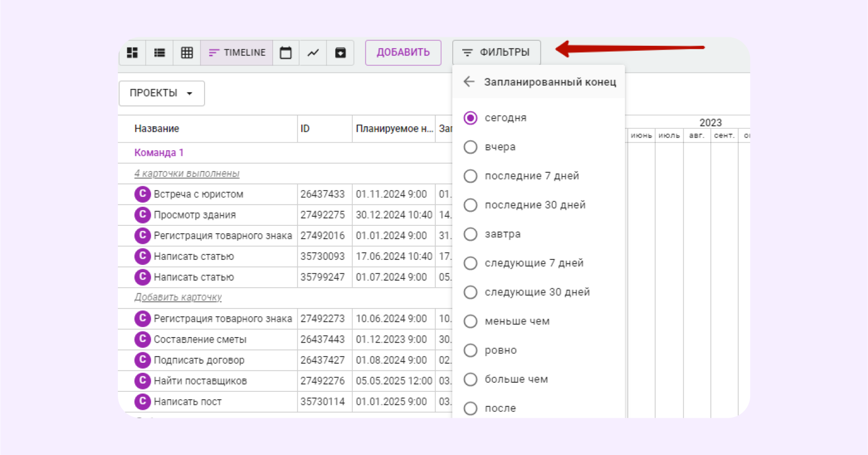Open the calendar view icon
The height and width of the screenshot is (455, 868).
click(x=286, y=53)
